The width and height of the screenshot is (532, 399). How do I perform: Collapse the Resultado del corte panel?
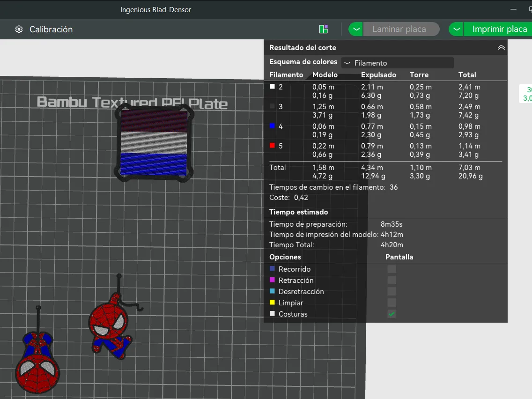[501, 47]
